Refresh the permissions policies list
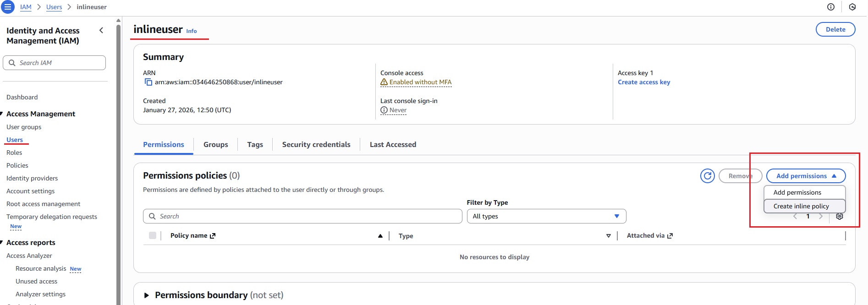Screen dimensions: 868x305 (x=707, y=176)
